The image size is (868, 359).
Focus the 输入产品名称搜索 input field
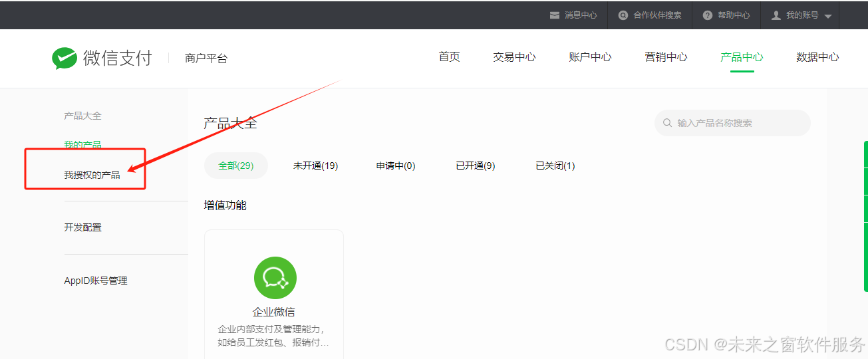point(732,123)
